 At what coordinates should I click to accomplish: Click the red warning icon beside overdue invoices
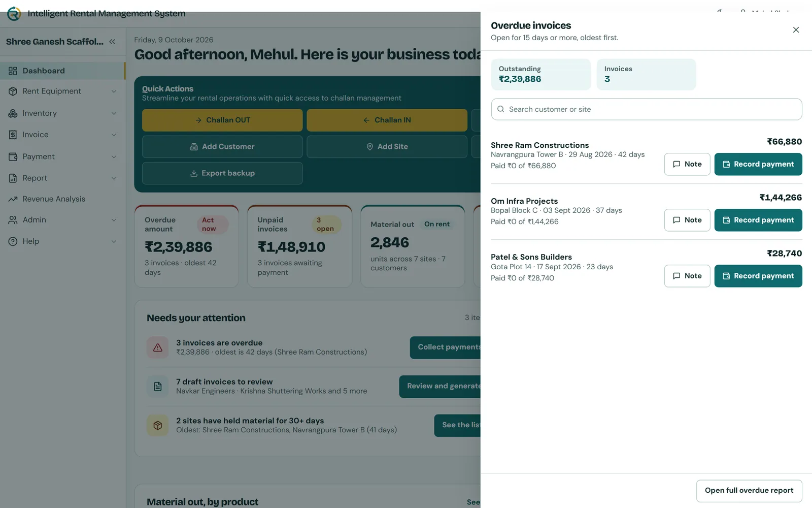pyautogui.click(x=158, y=347)
